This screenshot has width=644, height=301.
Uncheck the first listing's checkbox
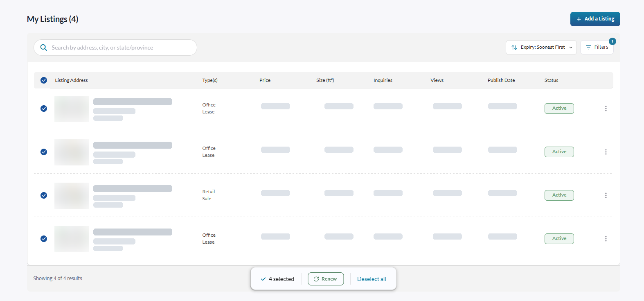point(44,109)
